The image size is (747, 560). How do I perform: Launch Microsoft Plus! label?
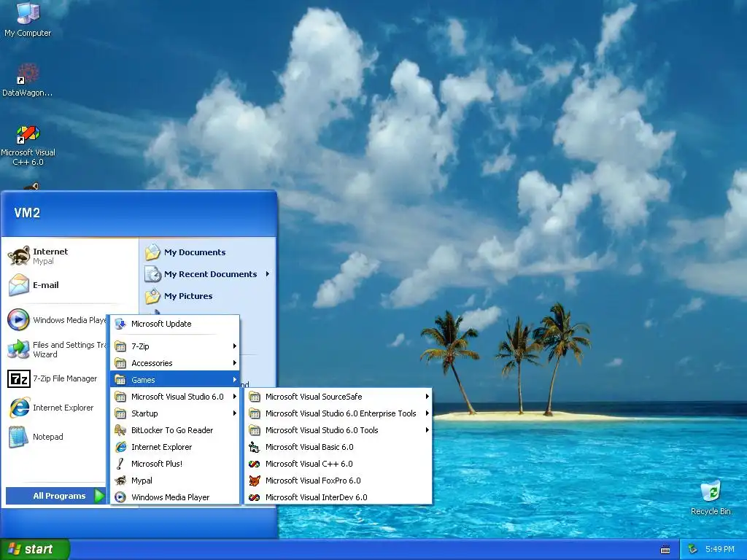coord(157,464)
